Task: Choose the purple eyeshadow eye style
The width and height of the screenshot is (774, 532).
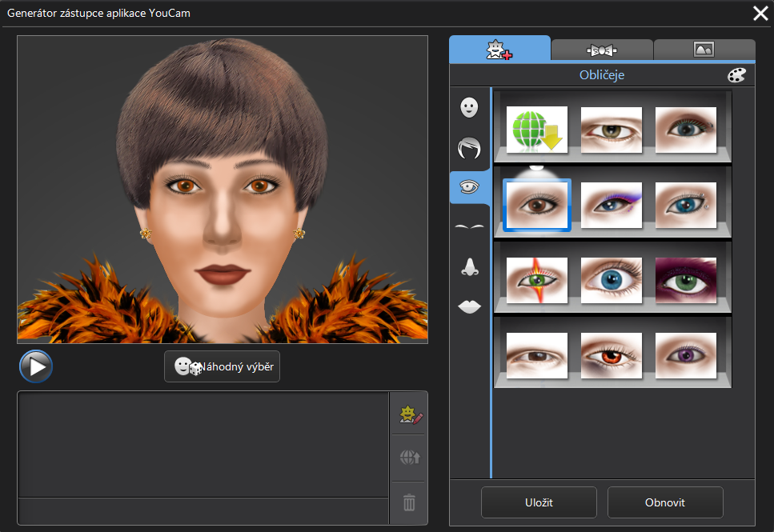Action: (612, 205)
